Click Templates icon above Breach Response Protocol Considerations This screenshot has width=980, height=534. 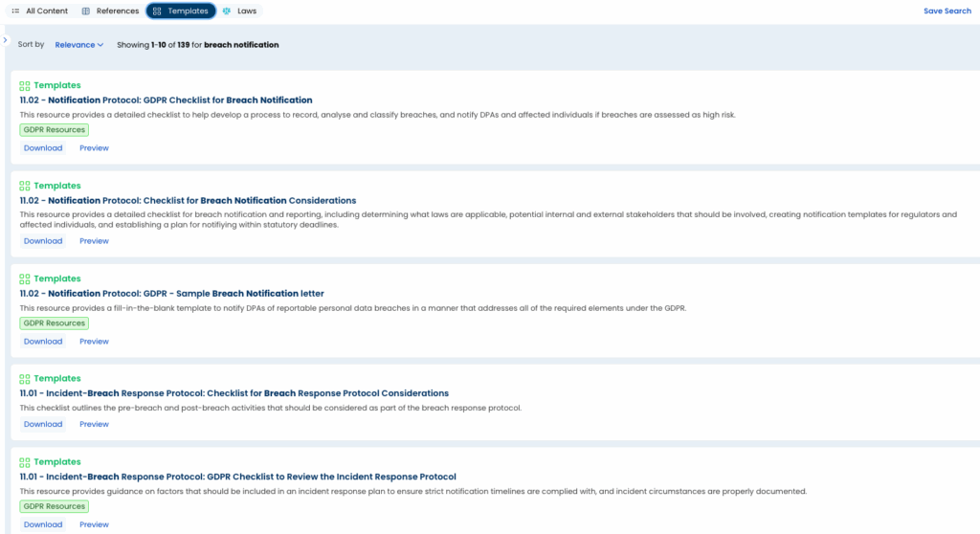(x=24, y=379)
